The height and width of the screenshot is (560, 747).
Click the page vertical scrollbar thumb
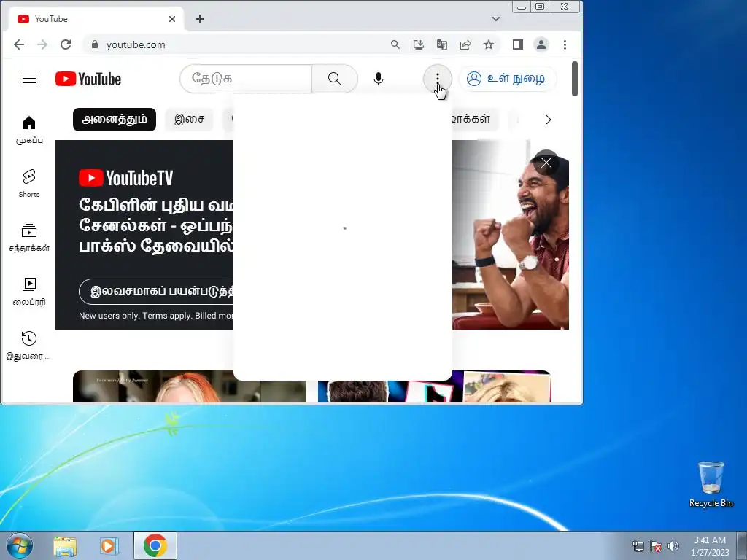pos(575,79)
